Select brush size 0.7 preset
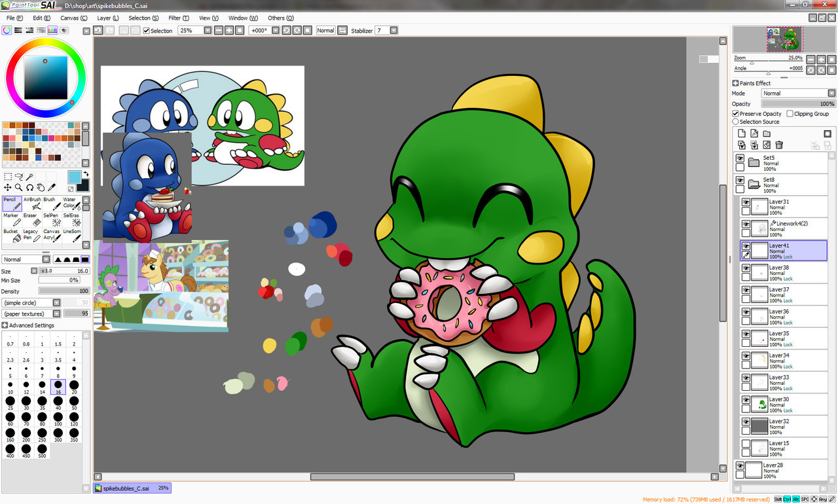Viewport: 838px width, 504px height. pos(10,340)
